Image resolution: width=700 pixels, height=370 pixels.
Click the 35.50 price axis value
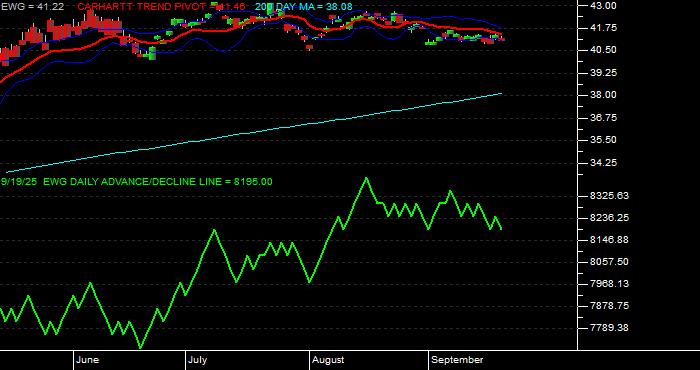tap(603, 140)
